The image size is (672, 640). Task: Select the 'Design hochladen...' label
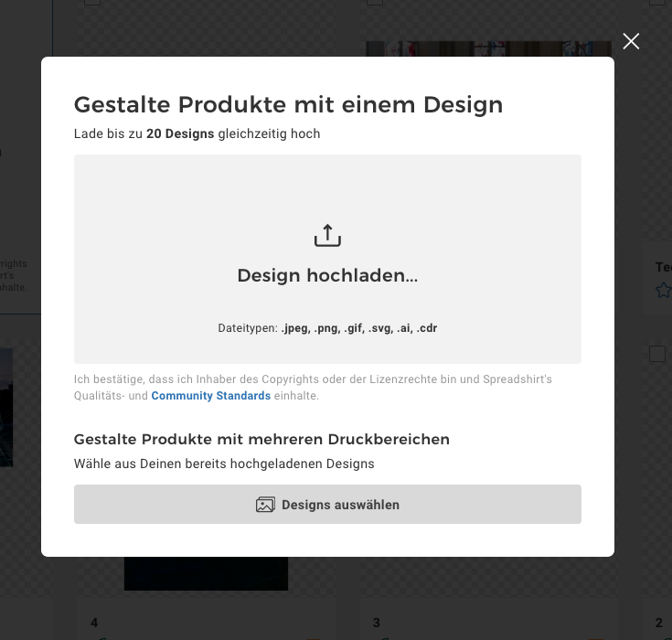[327, 275]
